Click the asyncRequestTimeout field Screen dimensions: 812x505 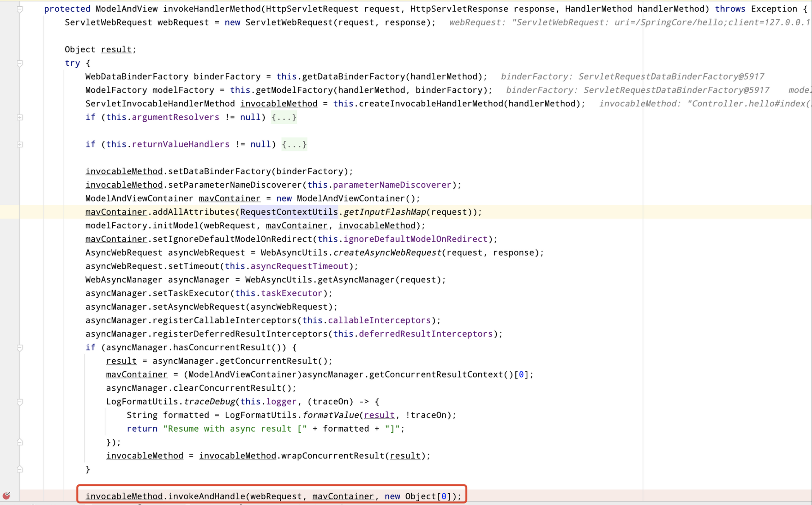tap(299, 266)
